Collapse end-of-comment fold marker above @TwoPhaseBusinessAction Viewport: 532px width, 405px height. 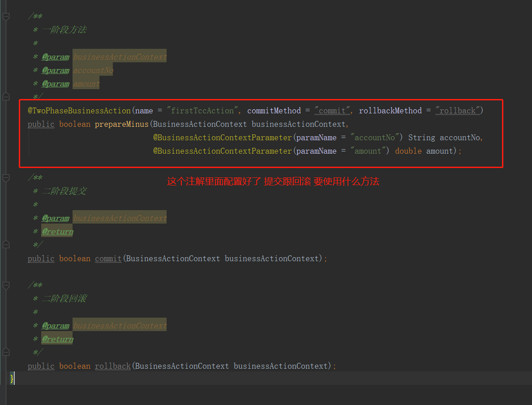coord(6,97)
